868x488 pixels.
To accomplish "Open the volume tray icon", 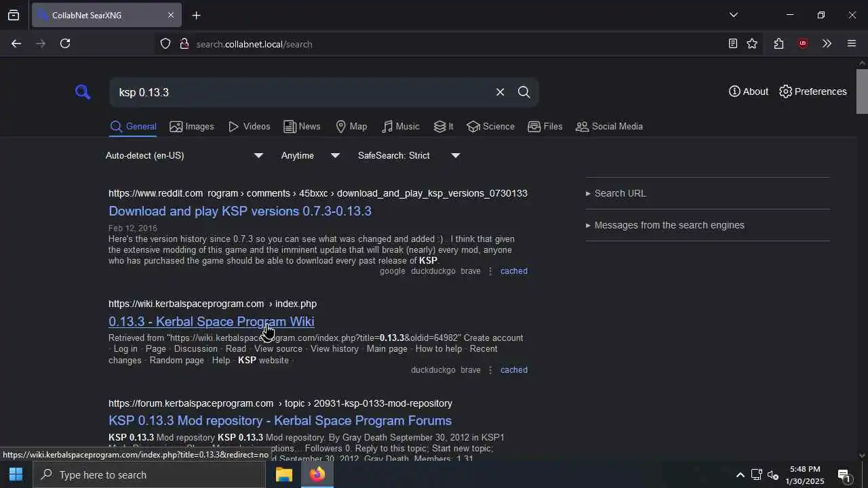I will pyautogui.click(x=773, y=474).
